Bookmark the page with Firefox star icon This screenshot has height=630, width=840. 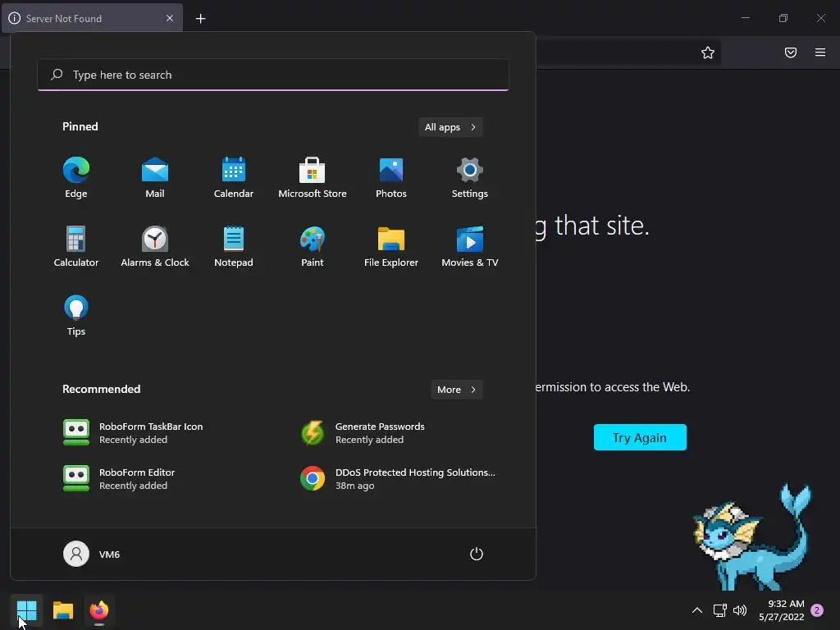click(708, 52)
